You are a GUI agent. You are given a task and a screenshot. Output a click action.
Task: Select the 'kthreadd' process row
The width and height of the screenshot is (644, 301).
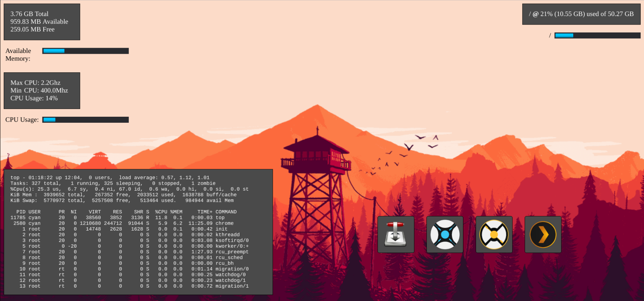[131, 235]
